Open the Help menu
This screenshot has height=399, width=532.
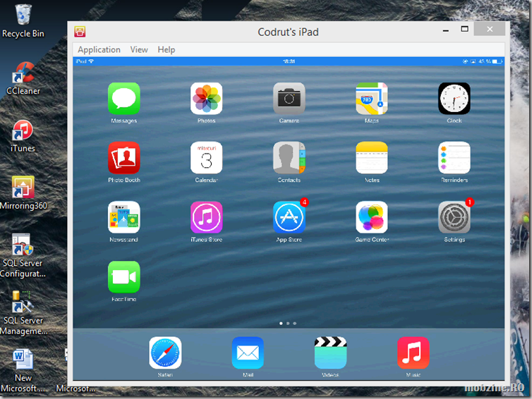167,50
